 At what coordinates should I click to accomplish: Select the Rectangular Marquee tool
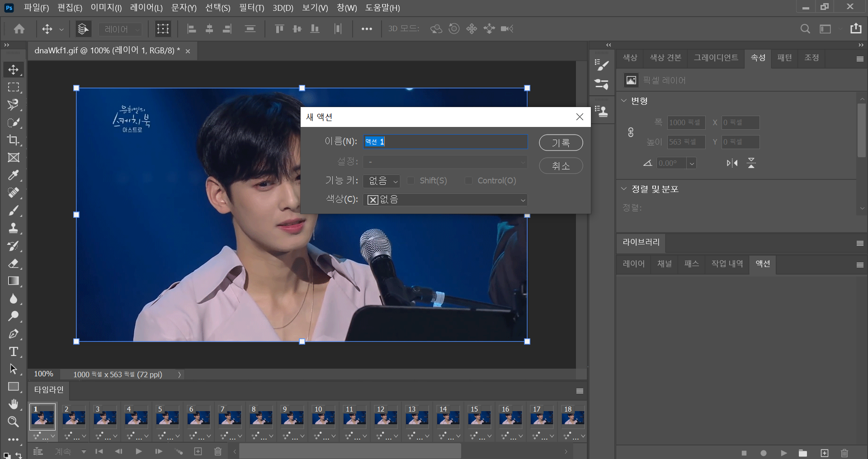13,87
